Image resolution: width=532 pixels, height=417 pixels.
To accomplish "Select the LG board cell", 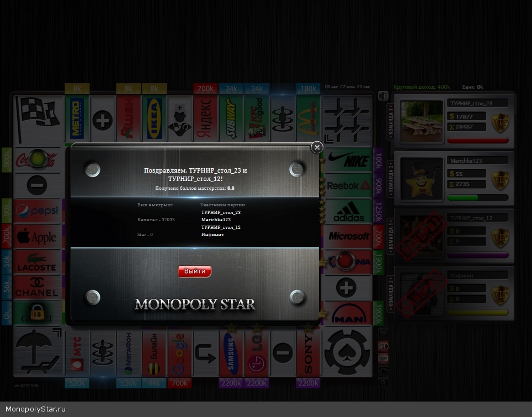I will tap(257, 353).
